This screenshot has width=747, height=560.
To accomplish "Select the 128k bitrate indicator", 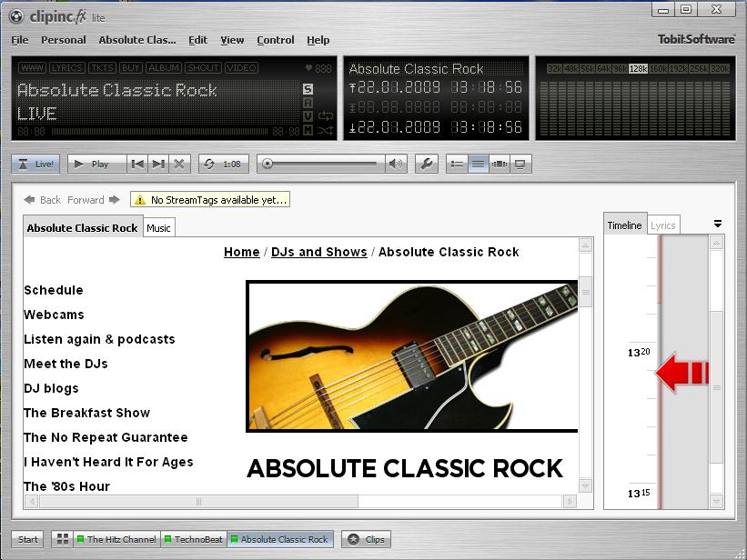I will [x=638, y=68].
